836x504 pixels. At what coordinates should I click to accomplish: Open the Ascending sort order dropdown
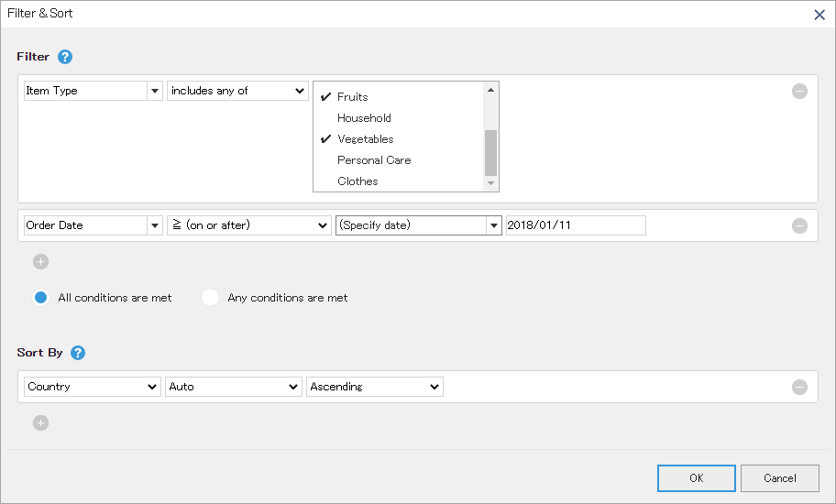375,387
